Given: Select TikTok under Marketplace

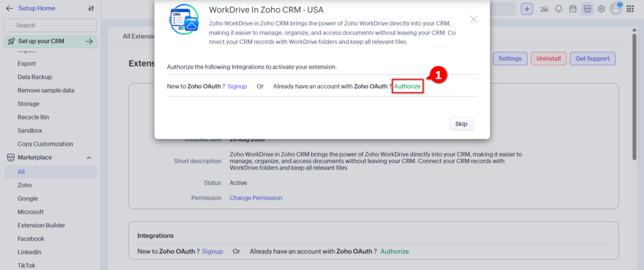Looking at the screenshot, I should [26, 266].
